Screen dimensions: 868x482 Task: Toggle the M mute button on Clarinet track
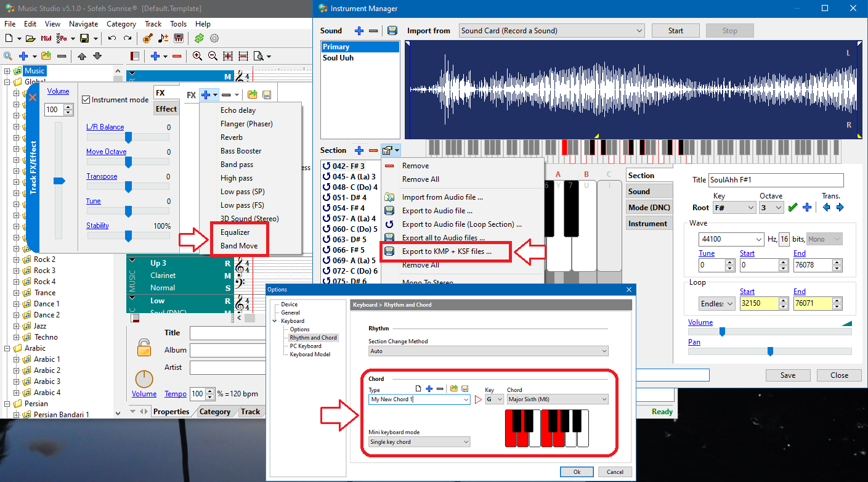[x=227, y=276]
